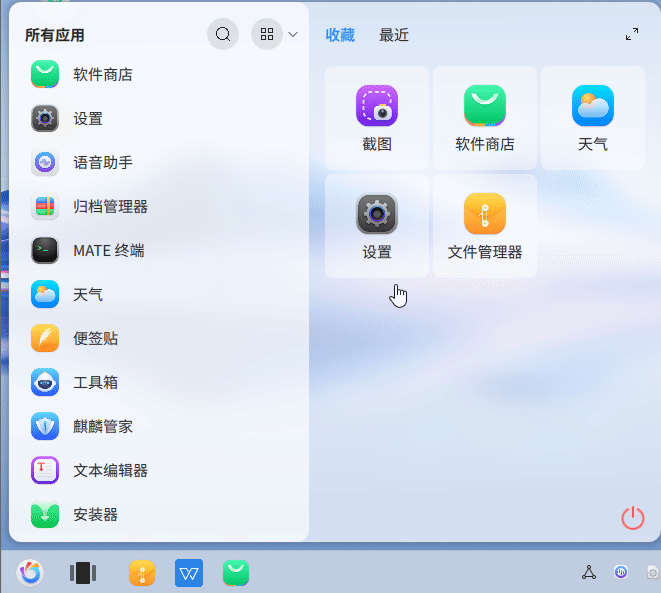The image size is (661, 593).
Task: Open the 天气 weather tile in the favorites grid
Action: pos(593,118)
